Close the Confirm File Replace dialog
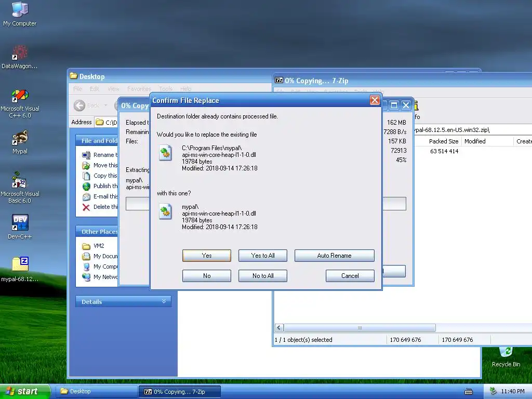The height and width of the screenshot is (399, 532). coord(374,100)
